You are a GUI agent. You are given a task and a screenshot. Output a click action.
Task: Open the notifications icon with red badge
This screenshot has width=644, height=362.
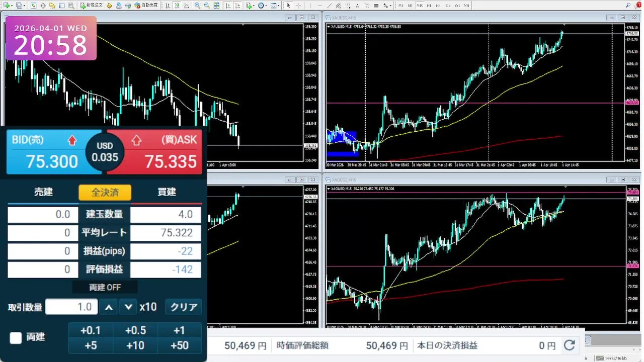click(x=638, y=5)
